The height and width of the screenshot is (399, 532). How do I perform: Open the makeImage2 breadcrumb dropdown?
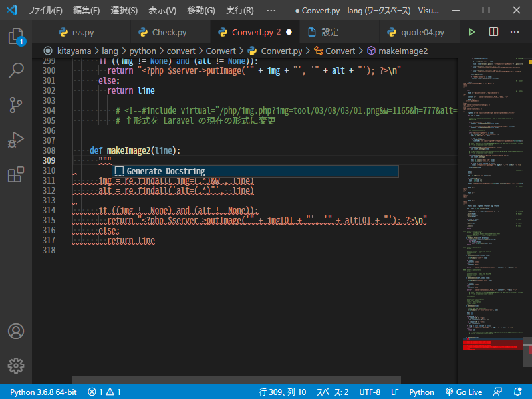402,51
